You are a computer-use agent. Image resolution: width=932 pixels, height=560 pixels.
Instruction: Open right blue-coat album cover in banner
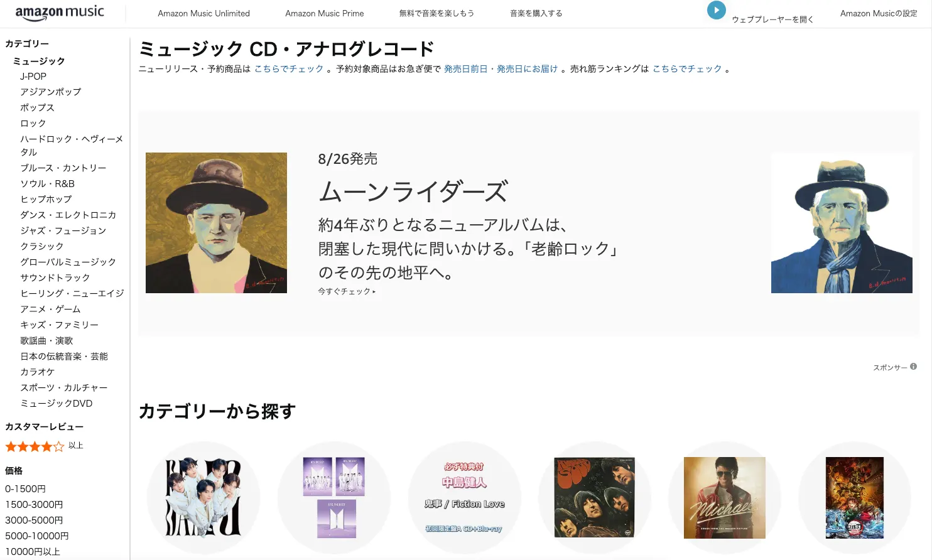pyautogui.click(x=842, y=223)
